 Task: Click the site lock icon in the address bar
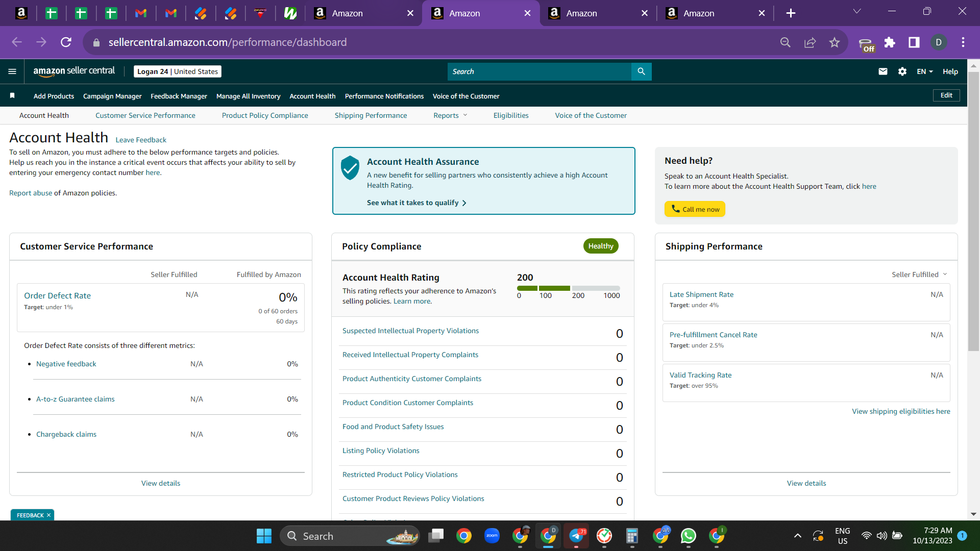[96, 42]
